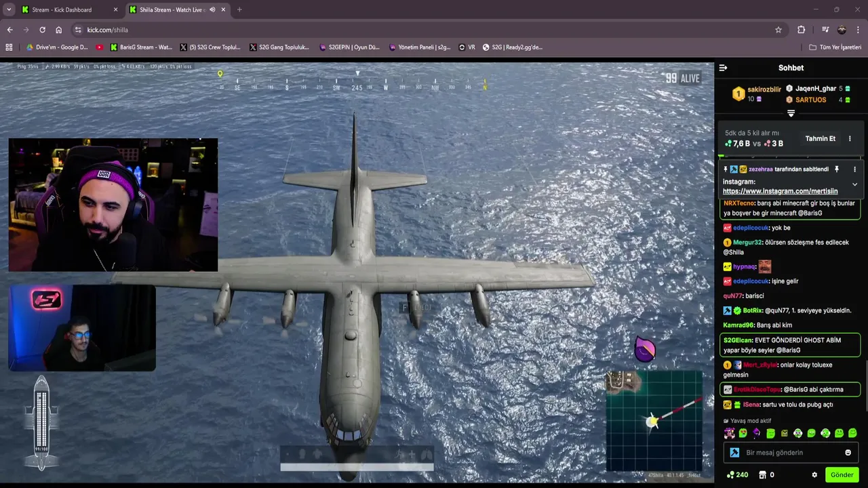Open the browser extensions puzzle icon
Viewport: 868px width, 488px height.
coord(801,30)
